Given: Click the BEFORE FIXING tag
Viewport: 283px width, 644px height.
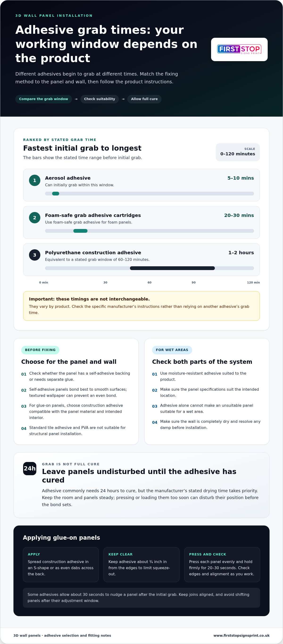Looking at the screenshot, I should coord(40,350).
